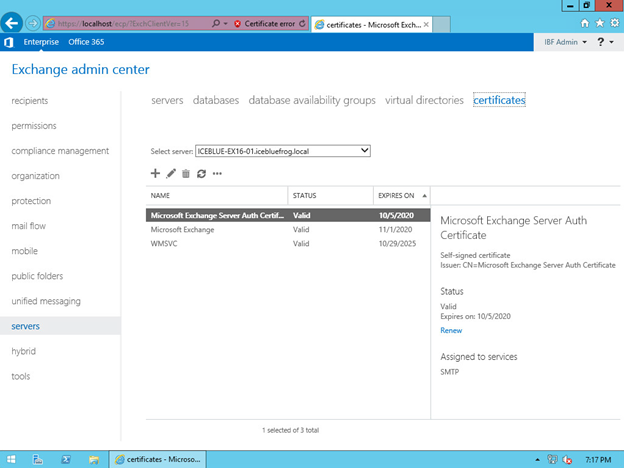Open the browser tools gear icon
Screen dimensions: 624x468
(x=615, y=23)
